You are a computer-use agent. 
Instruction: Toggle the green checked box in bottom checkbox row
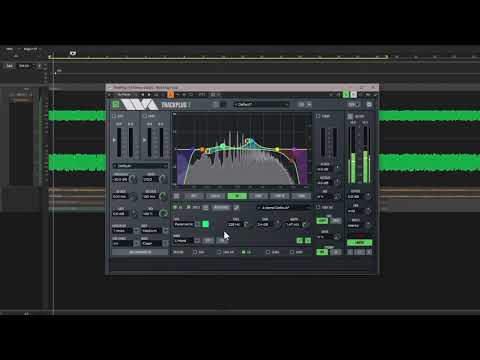244,252
